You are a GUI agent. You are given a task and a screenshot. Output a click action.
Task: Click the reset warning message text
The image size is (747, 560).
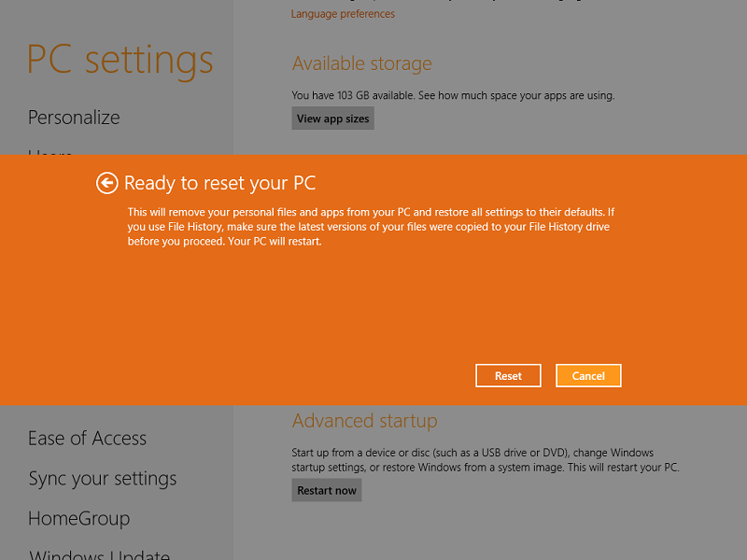point(369,227)
